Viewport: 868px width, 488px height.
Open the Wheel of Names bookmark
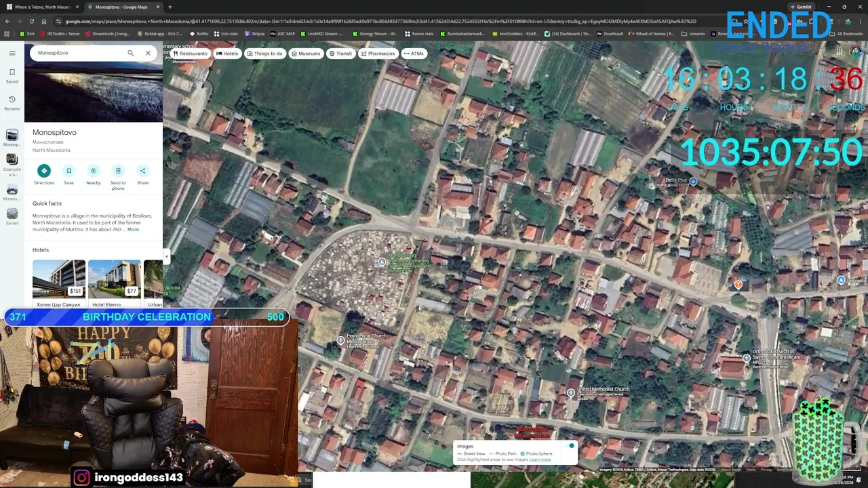652,34
